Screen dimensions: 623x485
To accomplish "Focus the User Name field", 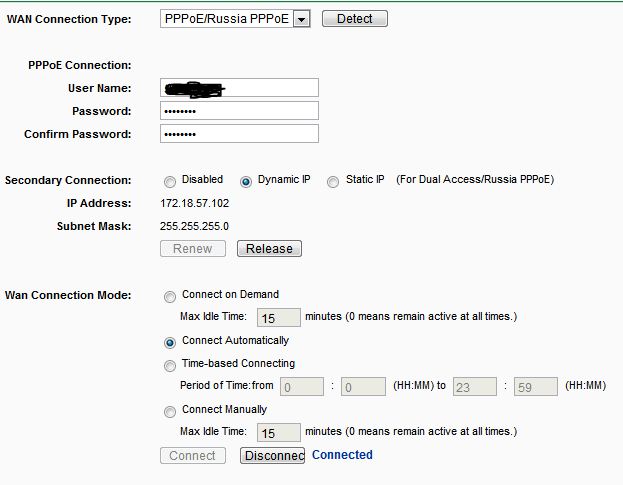I will (239, 88).
